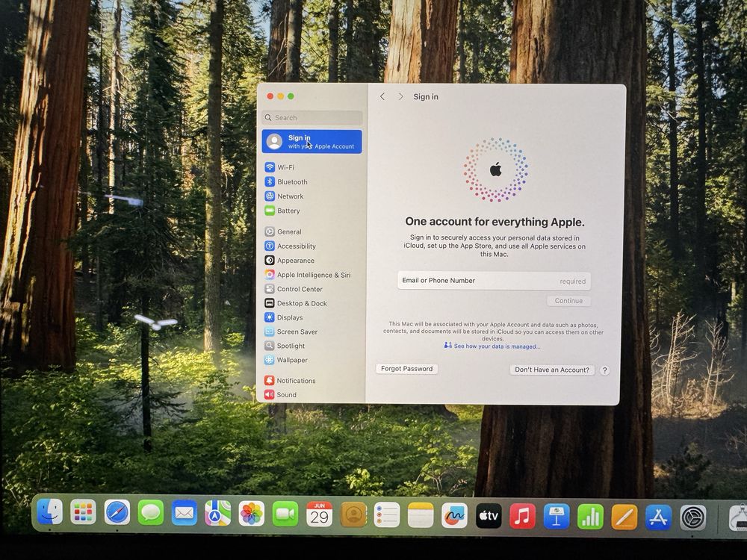Launch the Apple TV app
This screenshot has height=560, width=747.
pyautogui.click(x=489, y=516)
